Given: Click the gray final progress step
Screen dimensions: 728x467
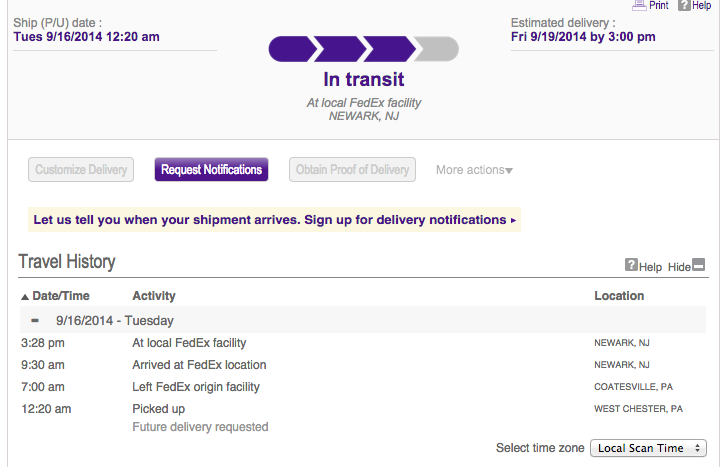Looking at the screenshot, I should [436, 49].
